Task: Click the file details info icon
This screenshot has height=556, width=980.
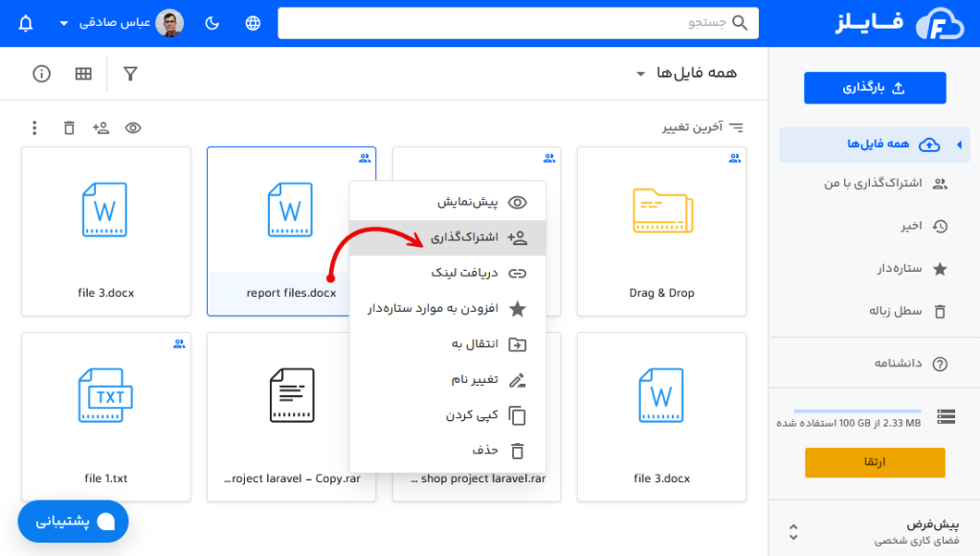Action: [x=41, y=73]
